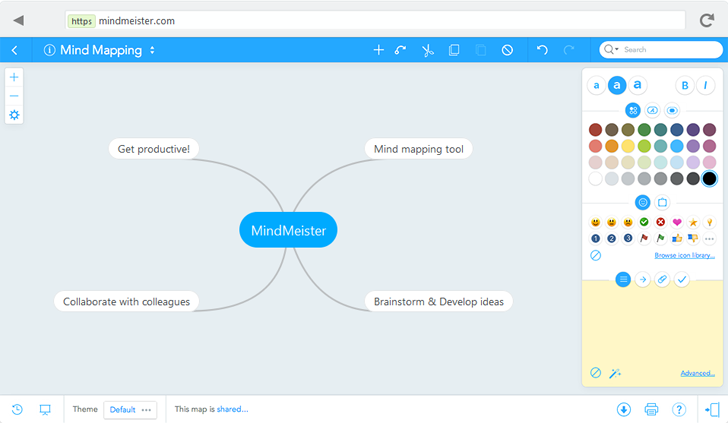728x423 pixels.
Task: Open map settings gear icon
Action: tap(14, 115)
